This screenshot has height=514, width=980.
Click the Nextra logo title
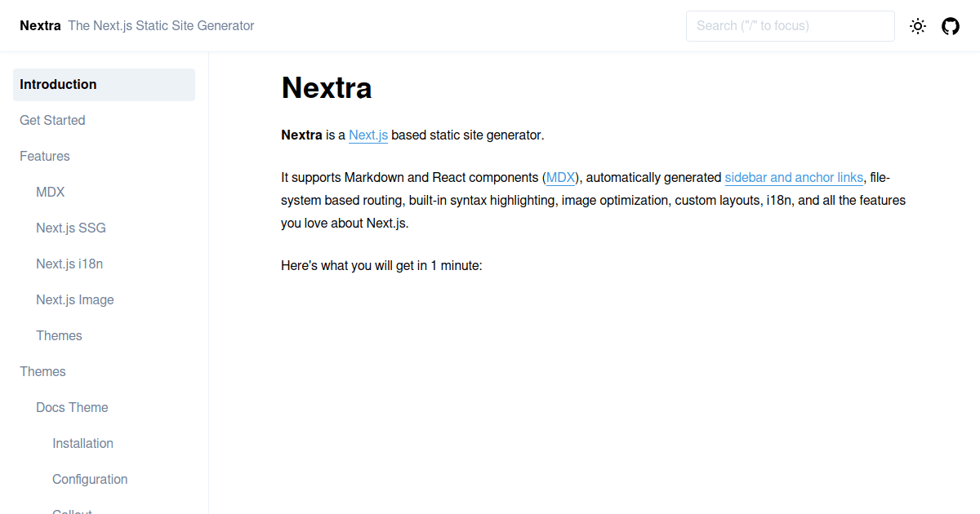pos(40,25)
